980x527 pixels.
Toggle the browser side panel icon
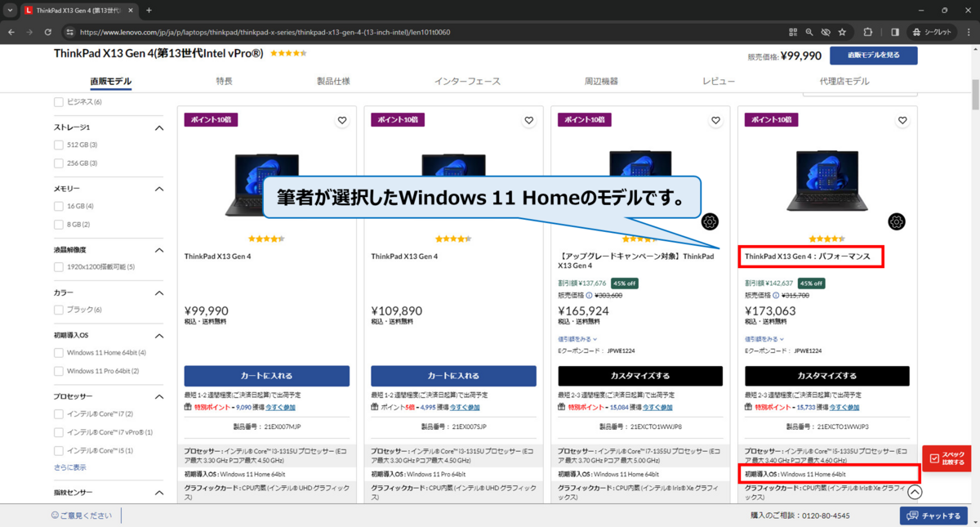click(895, 32)
